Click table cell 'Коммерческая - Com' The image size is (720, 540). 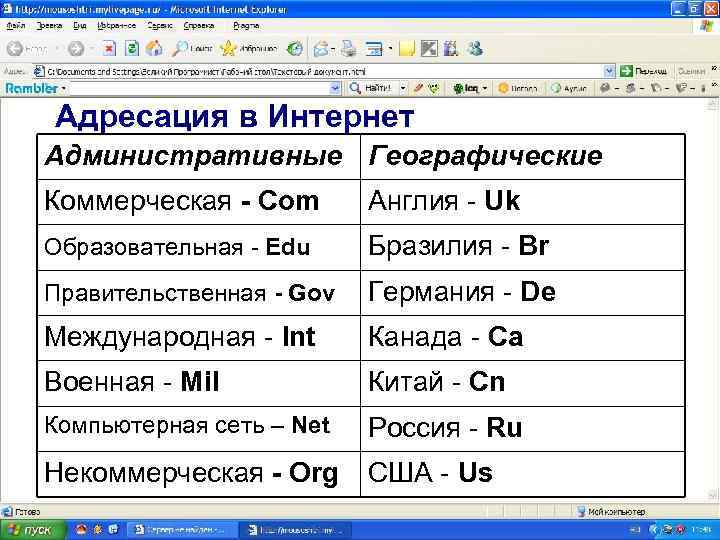pyautogui.click(x=199, y=202)
